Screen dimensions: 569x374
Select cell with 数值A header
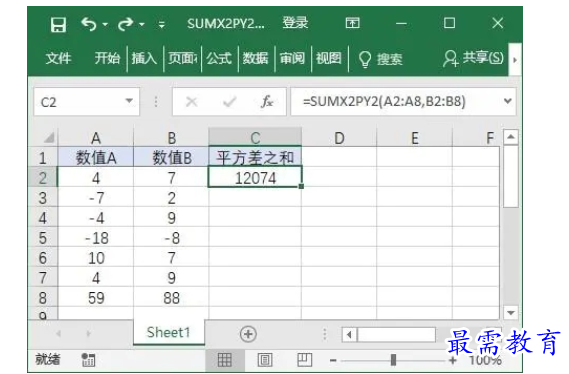pyautogui.click(x=96, y=157)
